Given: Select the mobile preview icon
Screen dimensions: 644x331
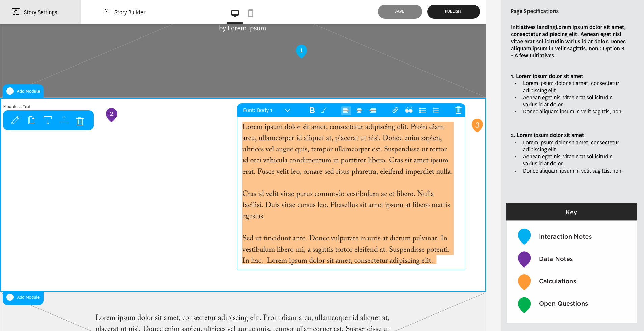Looking at the screenshot, I should click(251, 13).
